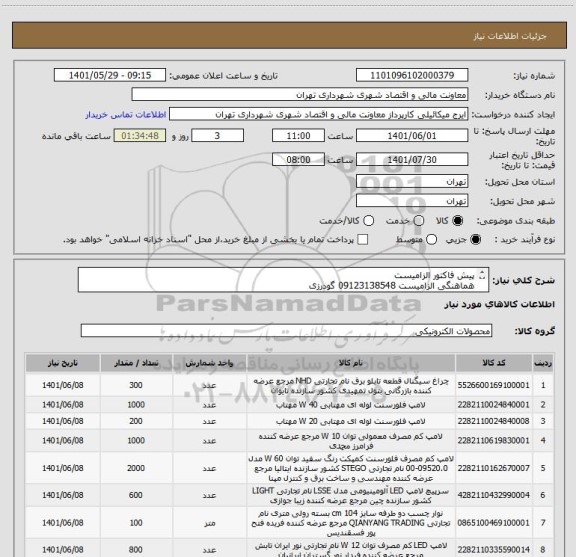Click the 20 W fluorescent lamp item name

click(351, 421)
